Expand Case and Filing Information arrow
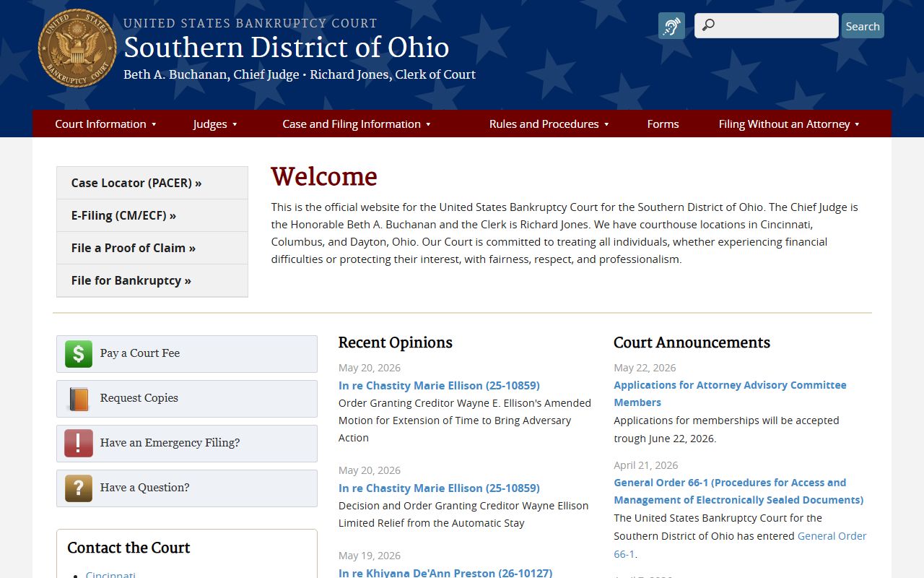Viewport: 924px width, 578px height. [428, 124]
